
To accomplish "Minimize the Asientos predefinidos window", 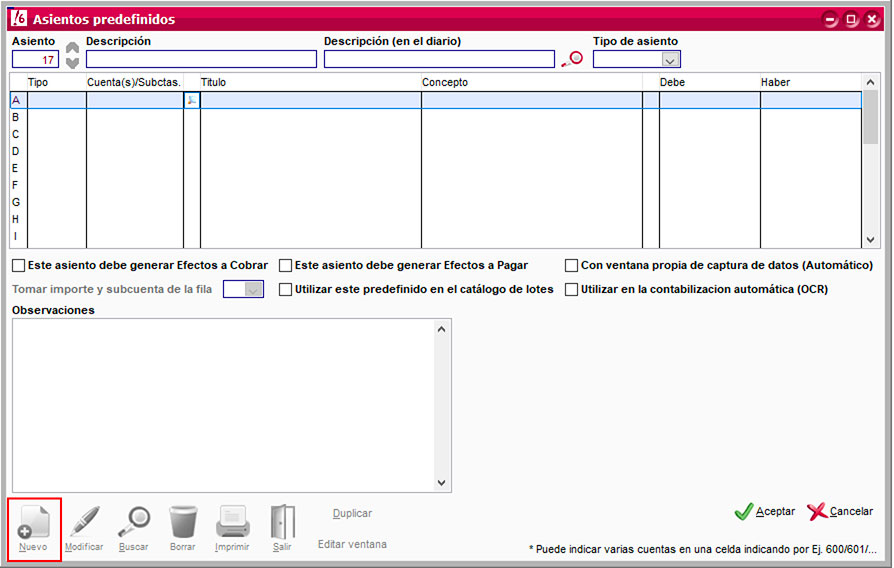I will 830,19.
